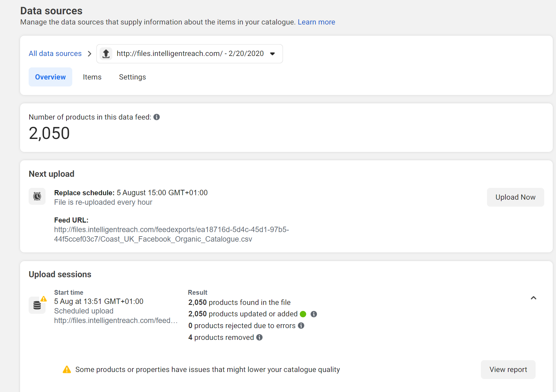Viewport: 556px width, 392px height.
Task: Click the breadcrumb chevron after All data sources
Action: (x=89, y=54)
